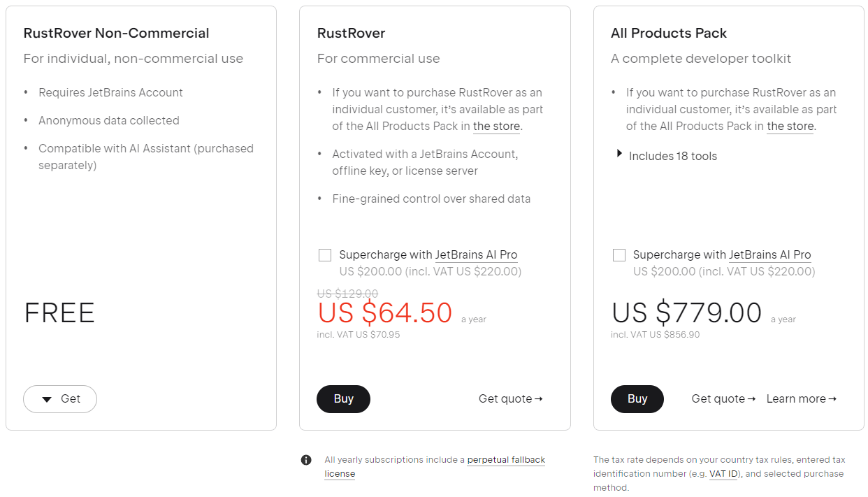Follow 'the store' link in RustRover card
The width and height of the screenshot is (868, 497).
[496, 127]
